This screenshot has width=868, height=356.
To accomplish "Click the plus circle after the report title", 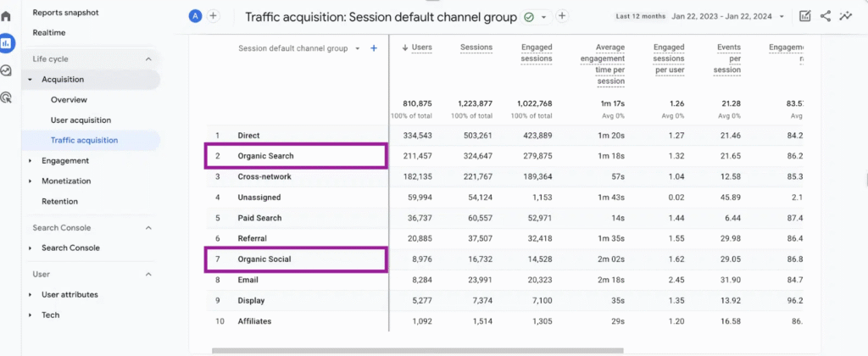I will [x=562, y=16].
